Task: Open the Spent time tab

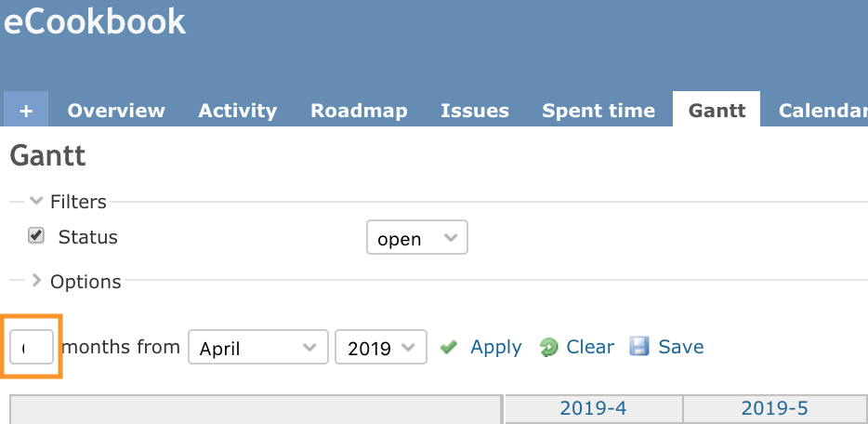Action: (598, 110)
